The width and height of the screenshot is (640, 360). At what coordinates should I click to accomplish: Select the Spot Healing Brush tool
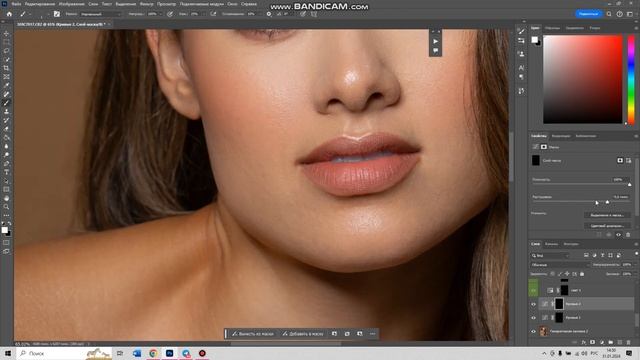tap(6, 94)
